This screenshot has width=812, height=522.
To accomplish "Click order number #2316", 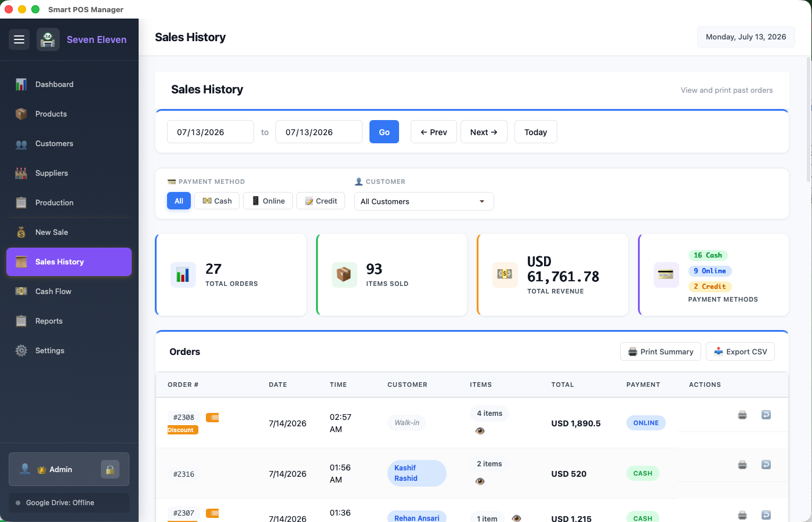I will [x=184, y=474].
